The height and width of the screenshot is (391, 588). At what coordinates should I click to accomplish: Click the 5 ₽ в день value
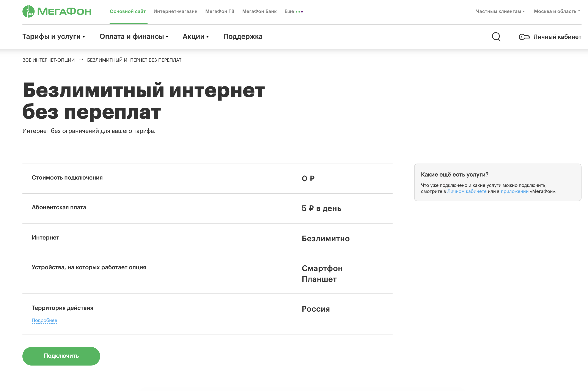(321, 208)
